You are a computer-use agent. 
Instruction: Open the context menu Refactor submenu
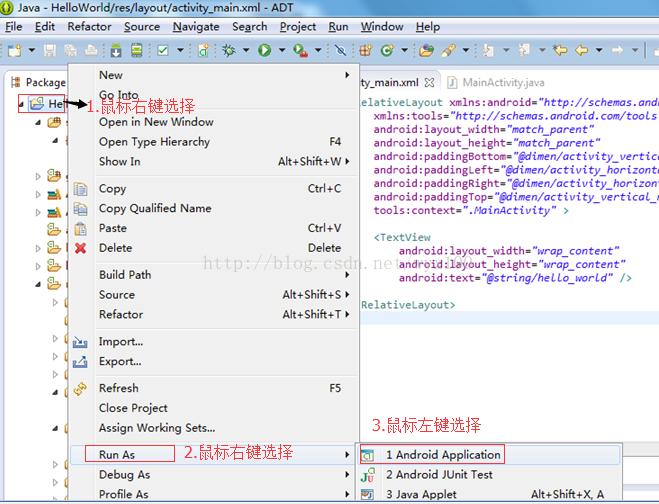tap(214, 314)
